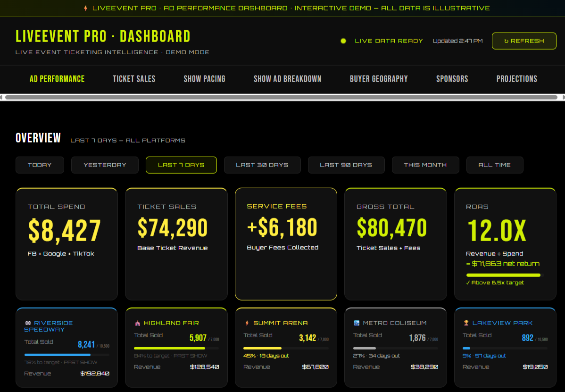
Task: Open the Gross Total card
Action: point(395,244)
